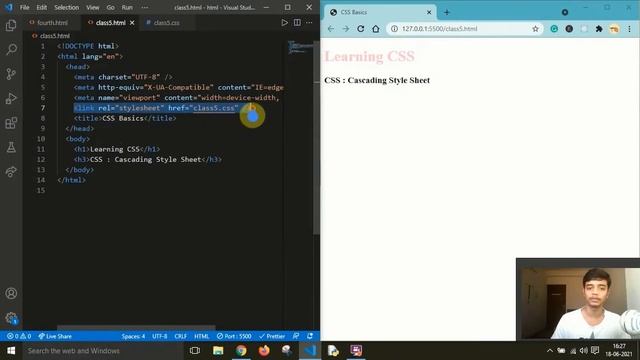Screen dimensions: 640x360
Task: Open the Accounts icon in activity bar
Action: pyautogui.click(x=11, y=293)
